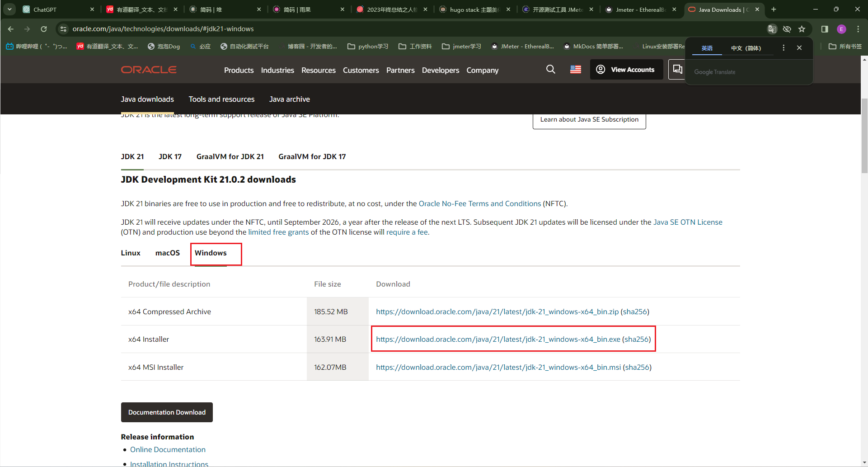Open the 所有书签 bookmarks folder
This screenshot has width=868, height=467.
(845, 46)
